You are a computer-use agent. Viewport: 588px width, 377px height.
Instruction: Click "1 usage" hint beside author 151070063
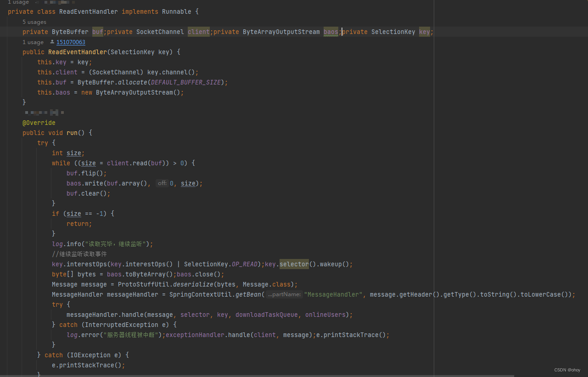coord(33,42)
